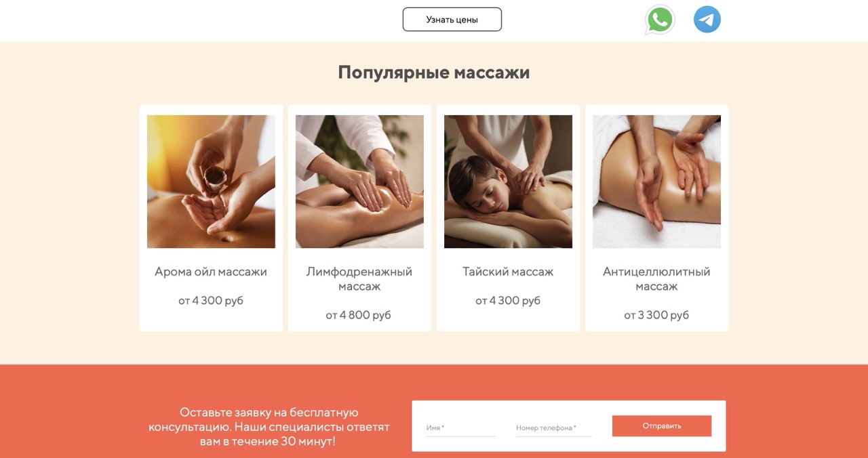Open the WhatsApp chat icon
The width and height of the screenshot is (868, 458).
[x=660, y=20]
